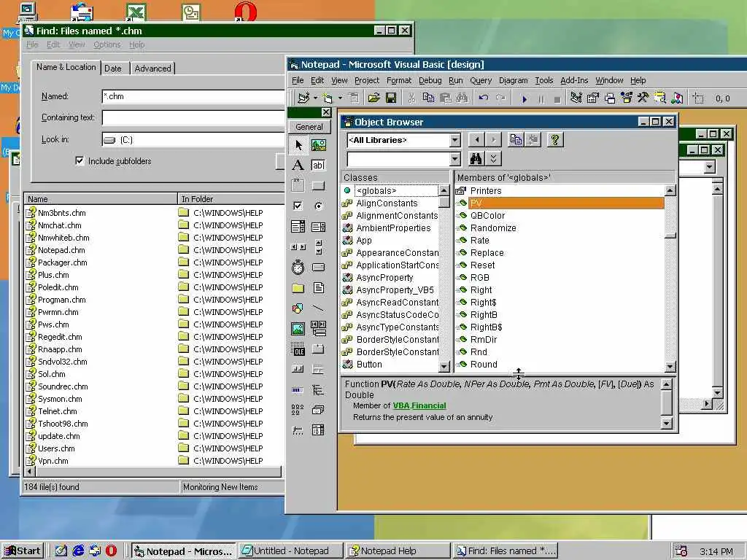747x560 pixels.
Task: Click the binoculars Search button in Object Browser
Action: click(476, 158)
